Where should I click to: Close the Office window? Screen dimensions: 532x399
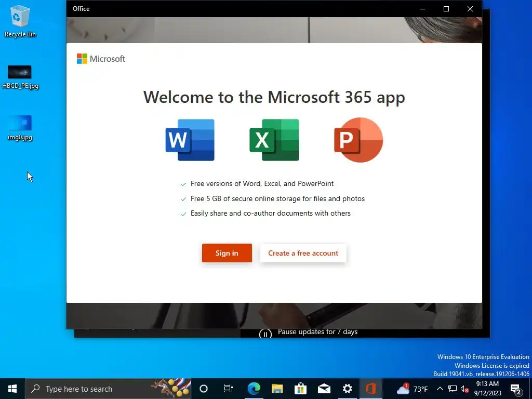(x=470, y=9)
